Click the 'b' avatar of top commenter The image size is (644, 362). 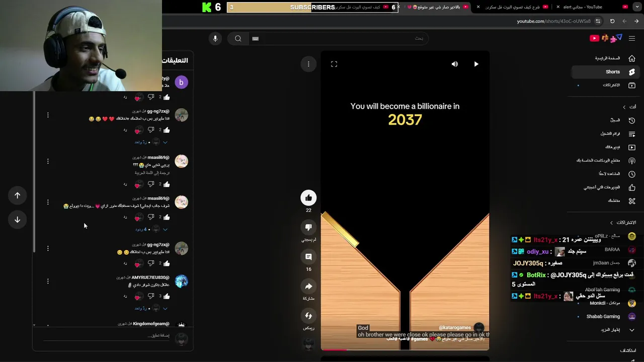181,82
